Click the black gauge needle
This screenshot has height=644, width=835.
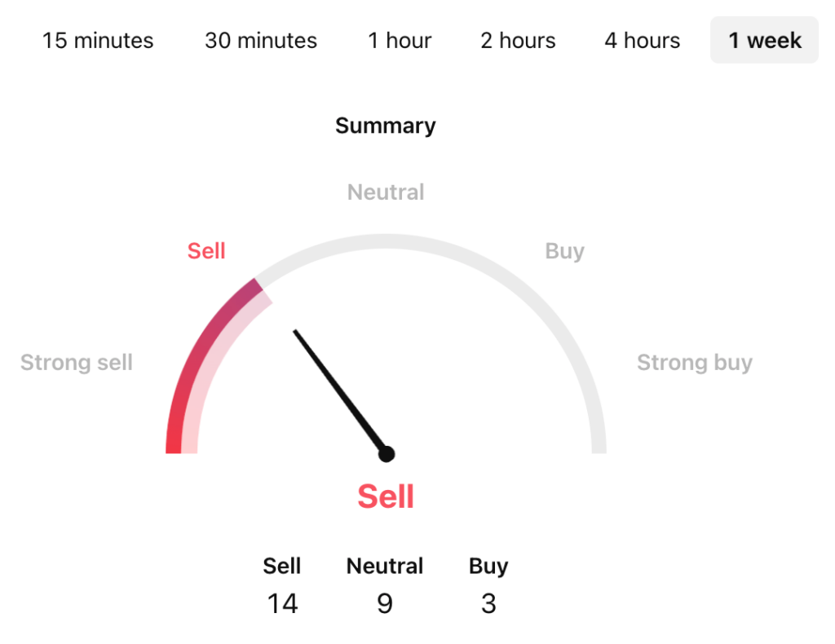[x=338, y=390]
